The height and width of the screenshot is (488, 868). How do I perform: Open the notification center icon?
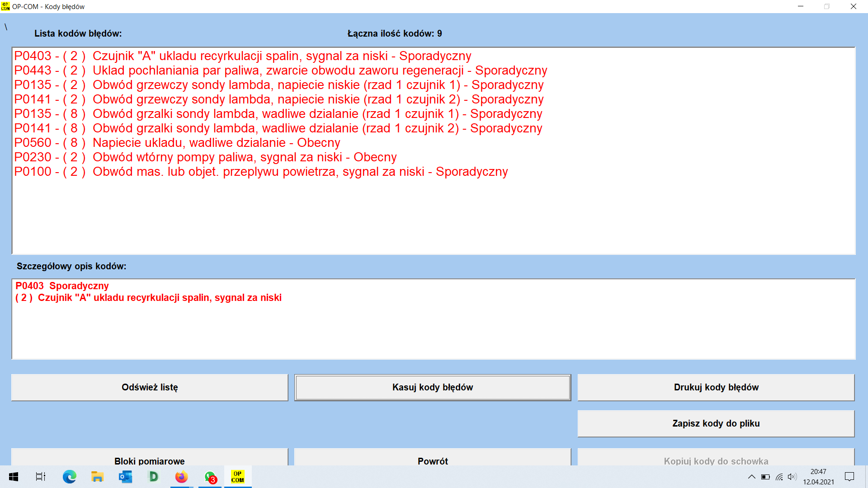click(x=849, y=477)
